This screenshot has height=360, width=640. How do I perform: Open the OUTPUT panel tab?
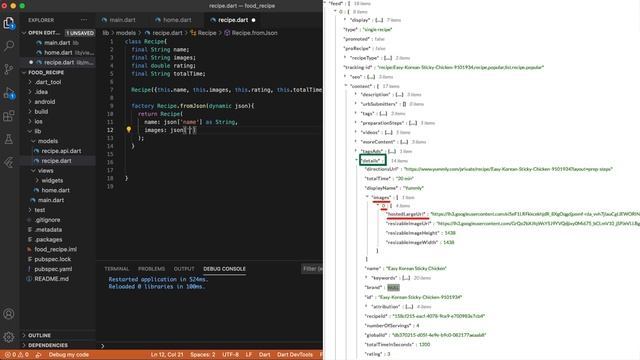click(x=184, y=269)
